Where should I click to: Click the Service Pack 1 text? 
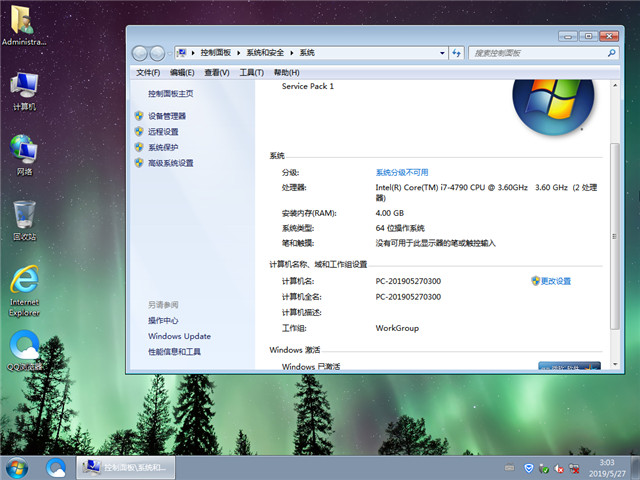click(x=308, y=86)
